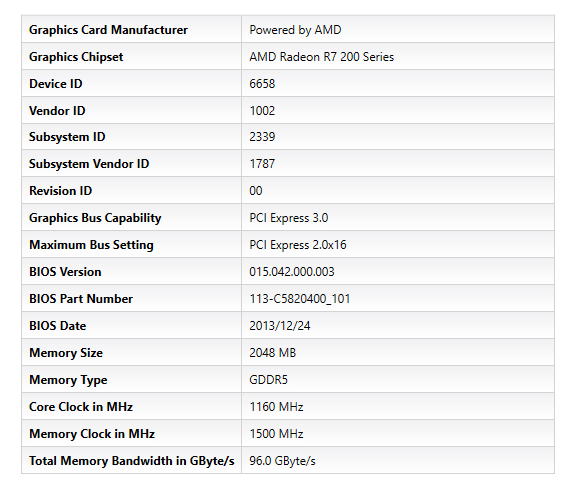Viewport: 574px width, 482px height.
Task: Select the BIOS Date label
Action: [x=58, y=326]
